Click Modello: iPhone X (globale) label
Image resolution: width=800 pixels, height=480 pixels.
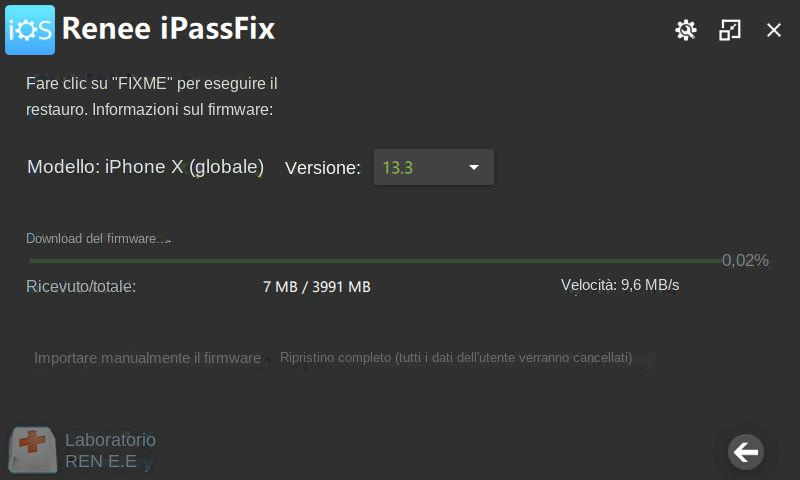pos(145,167)
